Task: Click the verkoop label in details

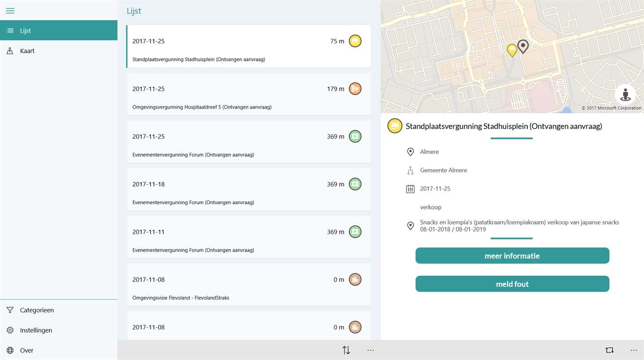Action: (x=431, y=207)
